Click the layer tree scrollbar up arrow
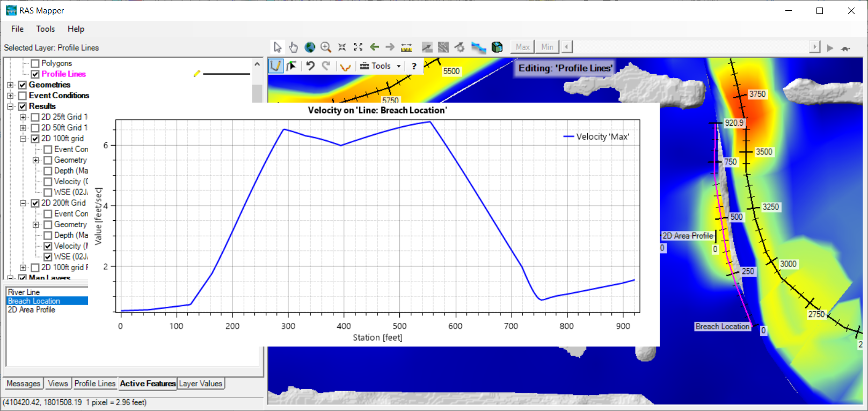The image size is (868, 411). [x=257, y=64]
